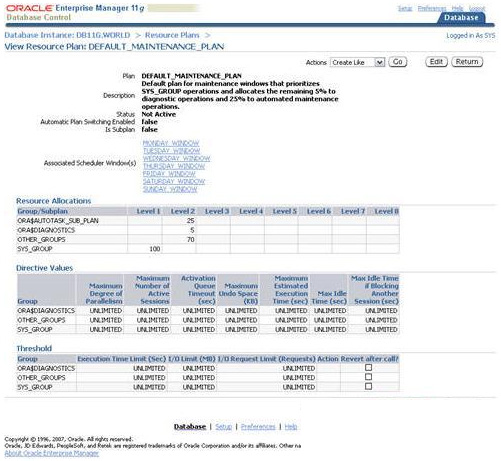The width and height of the screenshot is (501, 461).
Task: Click ORA$DIAGNOSTICS row in Resource Allocations
Action: (208, 230)
